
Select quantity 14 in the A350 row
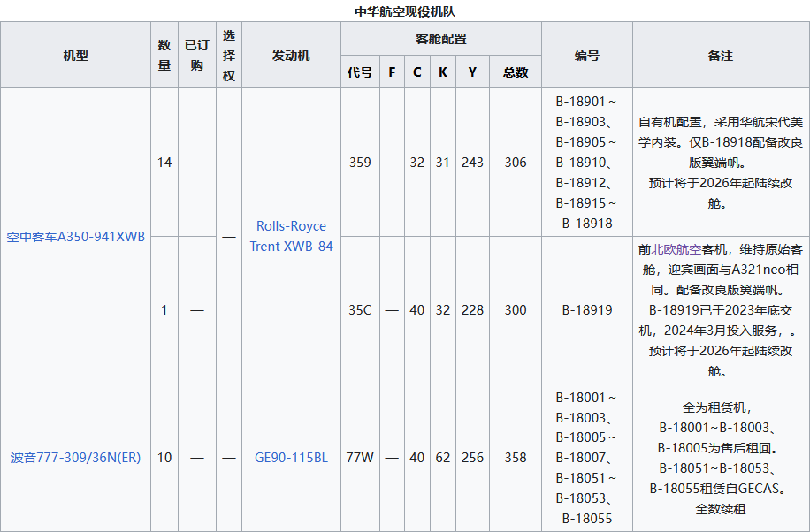164,163
